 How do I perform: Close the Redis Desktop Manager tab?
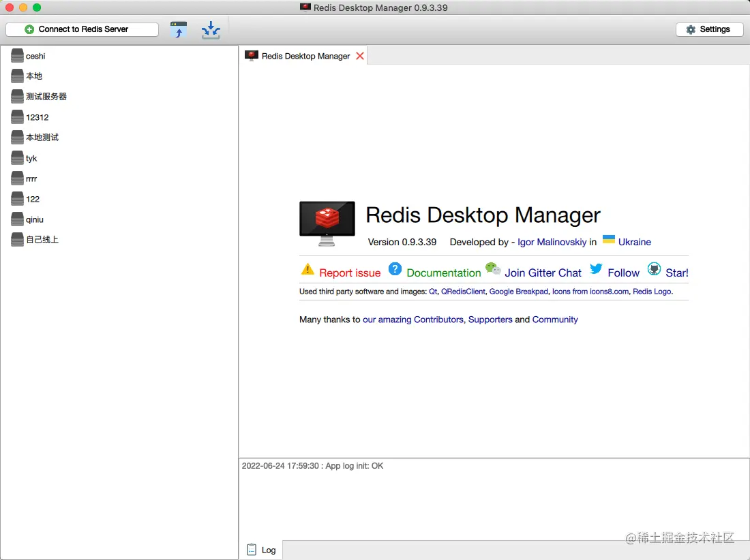pos(360,56)
